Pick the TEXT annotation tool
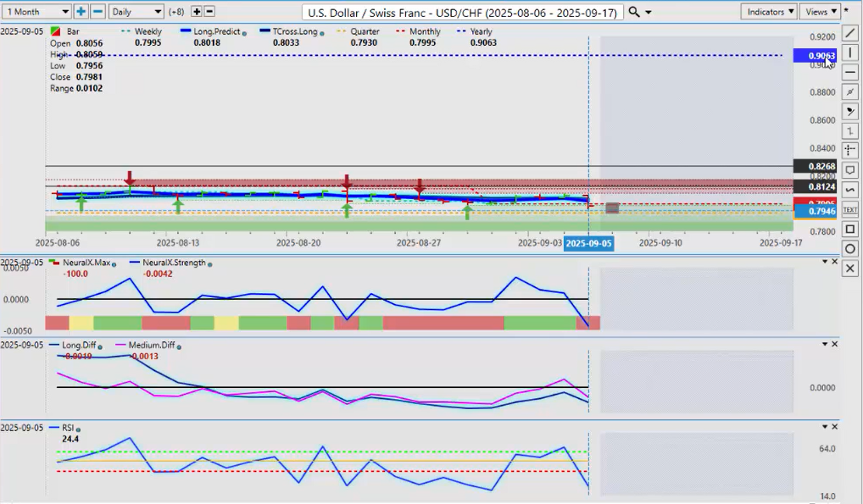 coord(851,209)
